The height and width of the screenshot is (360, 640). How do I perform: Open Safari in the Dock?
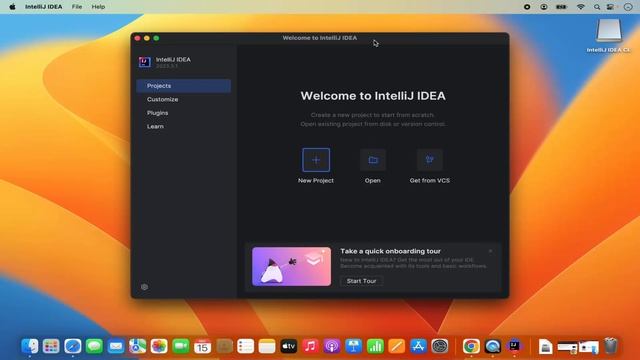point(73,346)
